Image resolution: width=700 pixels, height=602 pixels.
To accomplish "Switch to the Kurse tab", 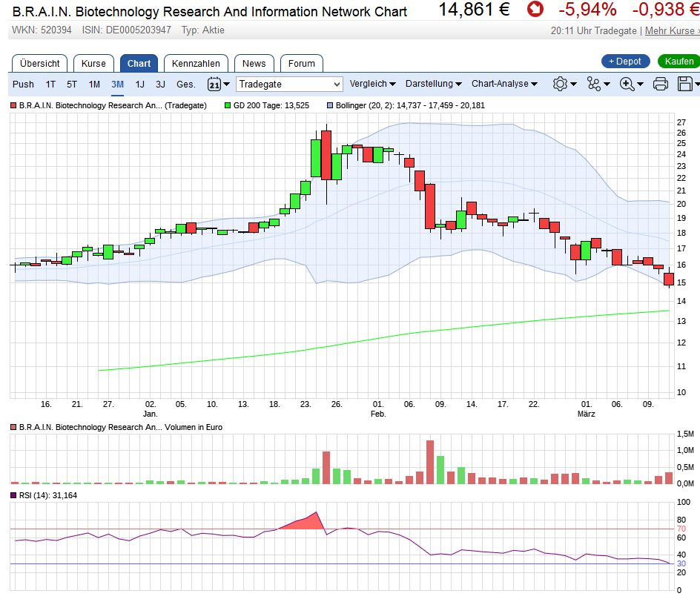I will click(x=93, y=63).
